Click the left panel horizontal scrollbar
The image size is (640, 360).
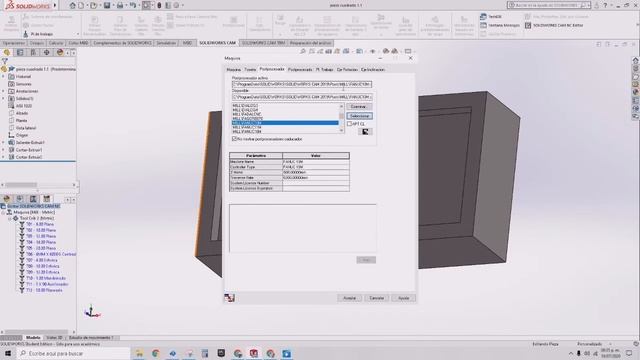(x=38, y=185)
